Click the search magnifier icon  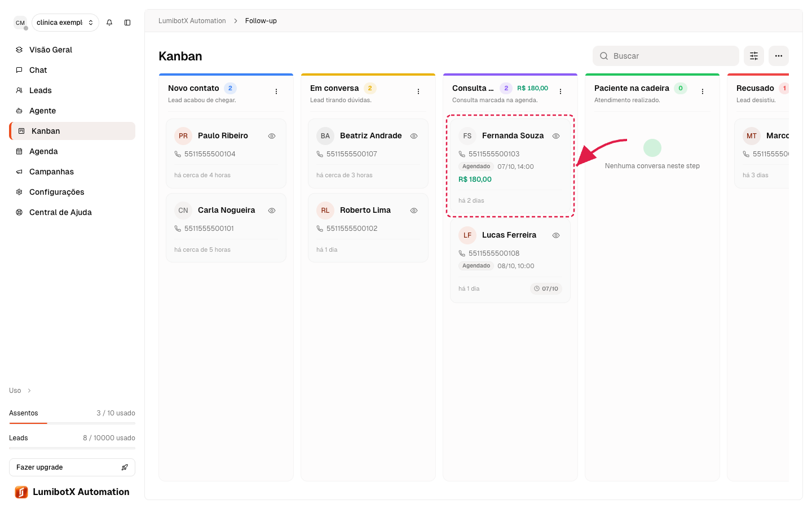pos(604,56)
